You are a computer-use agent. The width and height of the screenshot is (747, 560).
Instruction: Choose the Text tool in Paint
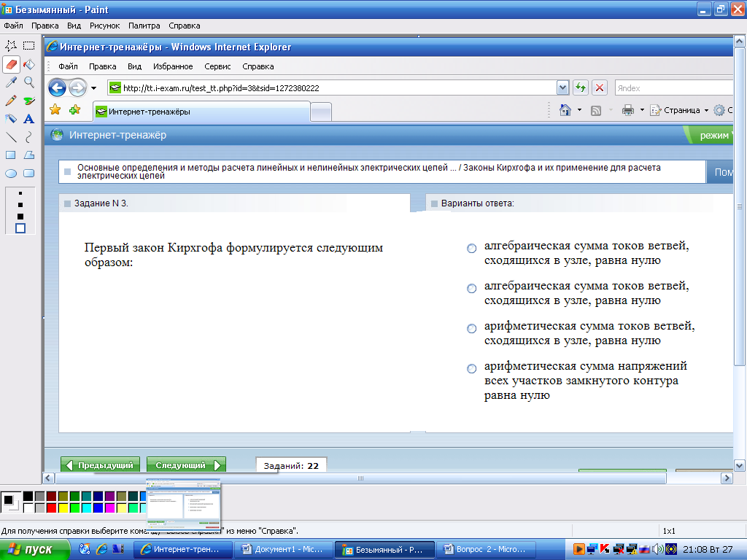29,119
